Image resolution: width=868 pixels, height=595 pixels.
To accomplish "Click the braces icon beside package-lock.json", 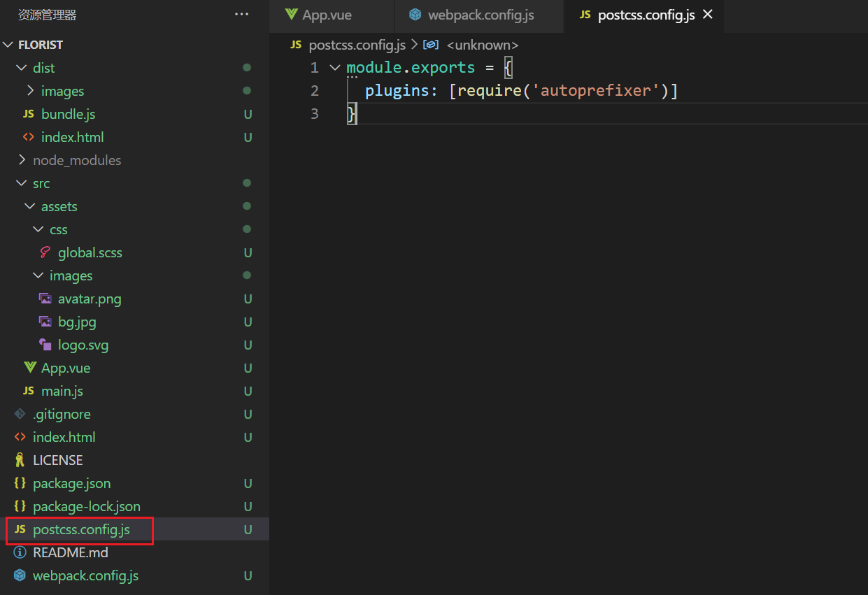I will (x=20, y=506).
